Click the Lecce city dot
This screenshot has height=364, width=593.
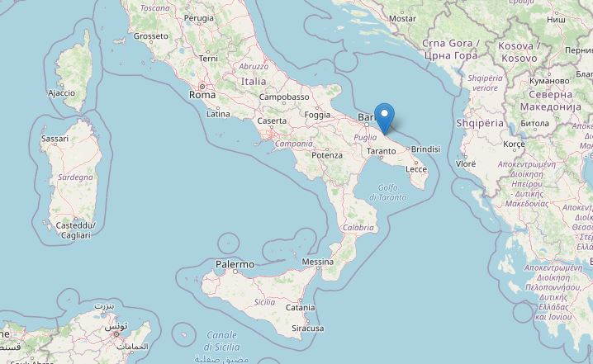[416, 163]
